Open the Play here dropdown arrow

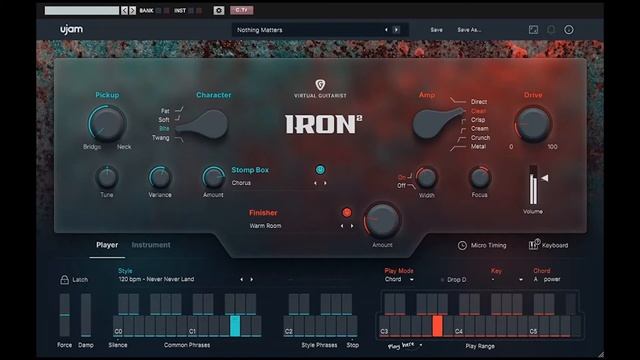click(421, 345)
